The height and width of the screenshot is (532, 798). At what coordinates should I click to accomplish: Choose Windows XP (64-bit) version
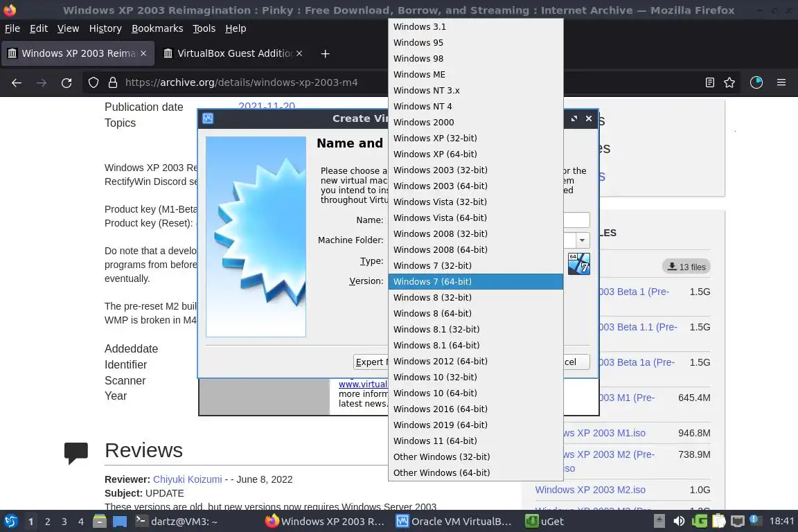[475, 154]
